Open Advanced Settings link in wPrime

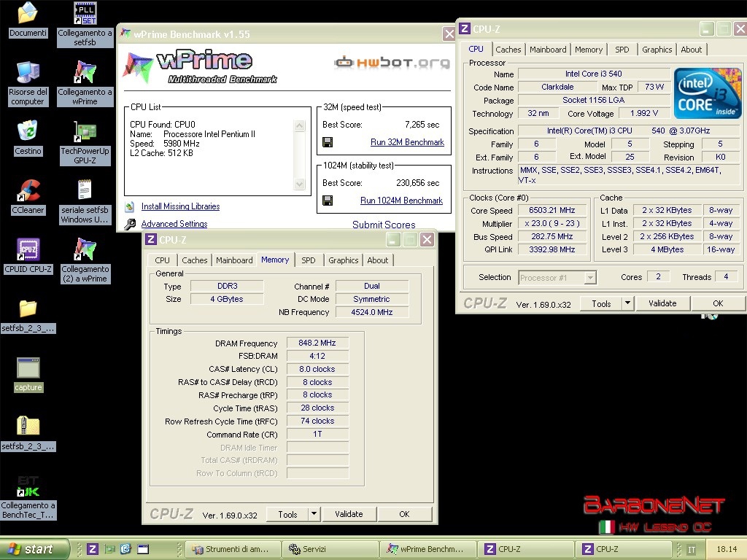pos(174,224)
